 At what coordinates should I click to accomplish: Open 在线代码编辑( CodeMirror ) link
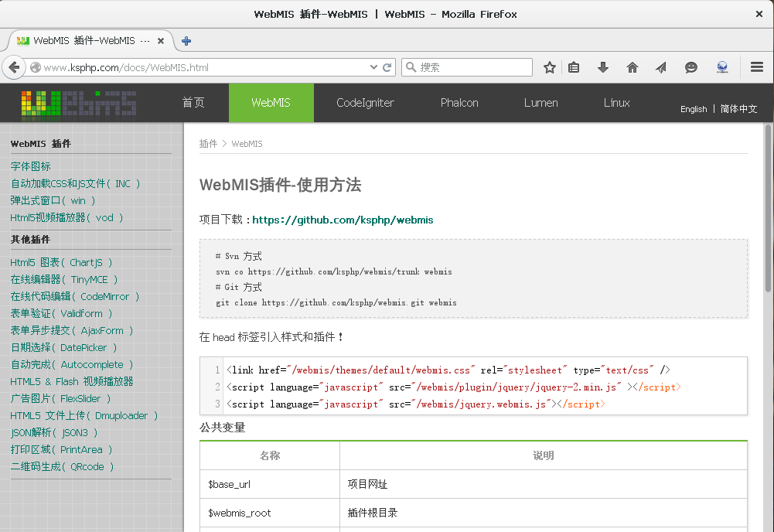75,297
